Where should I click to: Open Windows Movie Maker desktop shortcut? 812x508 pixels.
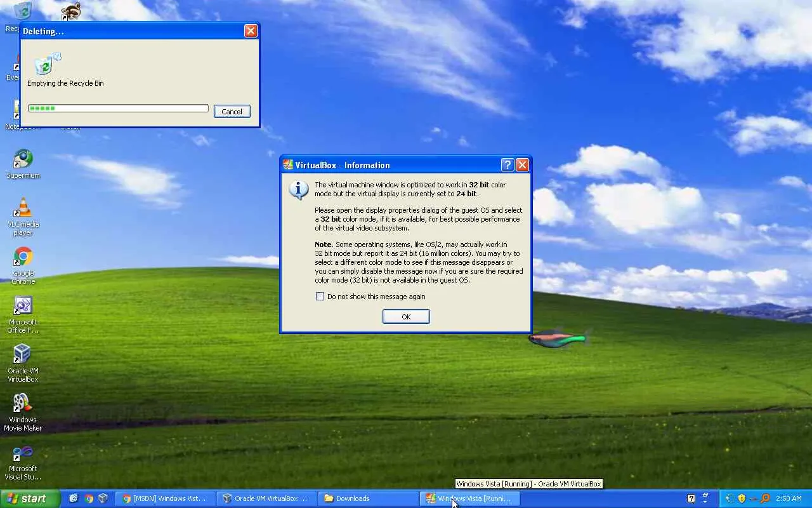pyautogui.click(x=23, y=412)
